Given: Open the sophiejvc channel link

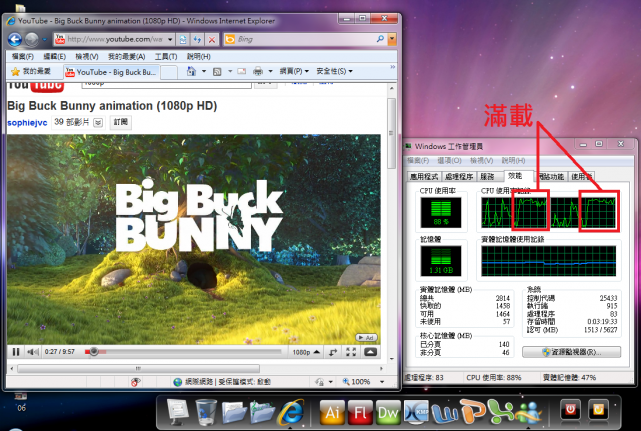Looking at the screenshot, I should click(x=27, y=122).
